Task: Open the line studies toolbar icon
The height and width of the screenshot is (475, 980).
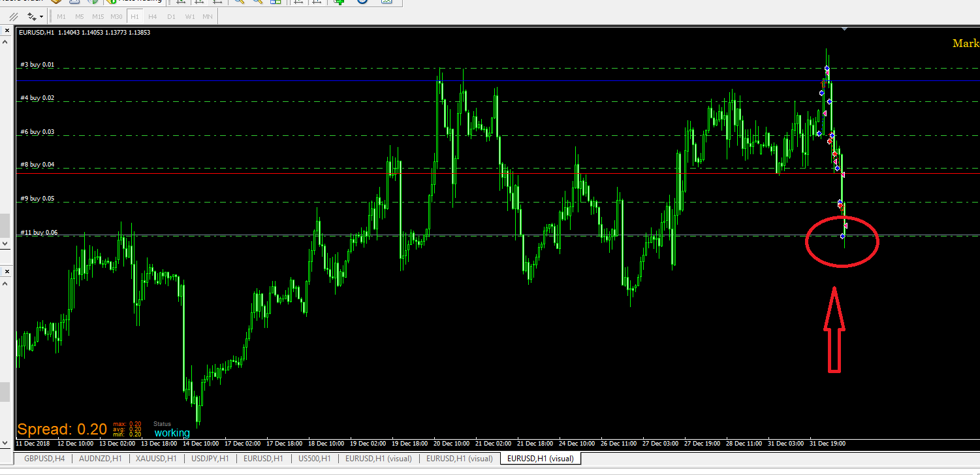Action: (13, 16)
